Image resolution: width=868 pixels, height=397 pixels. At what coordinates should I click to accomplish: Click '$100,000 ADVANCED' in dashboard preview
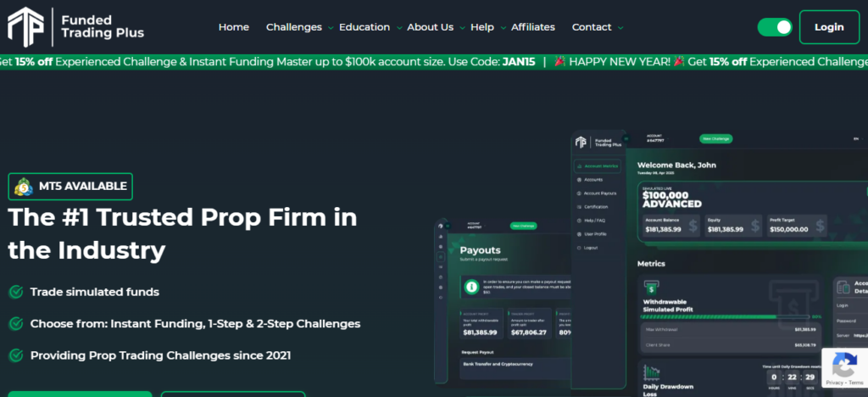672,200
